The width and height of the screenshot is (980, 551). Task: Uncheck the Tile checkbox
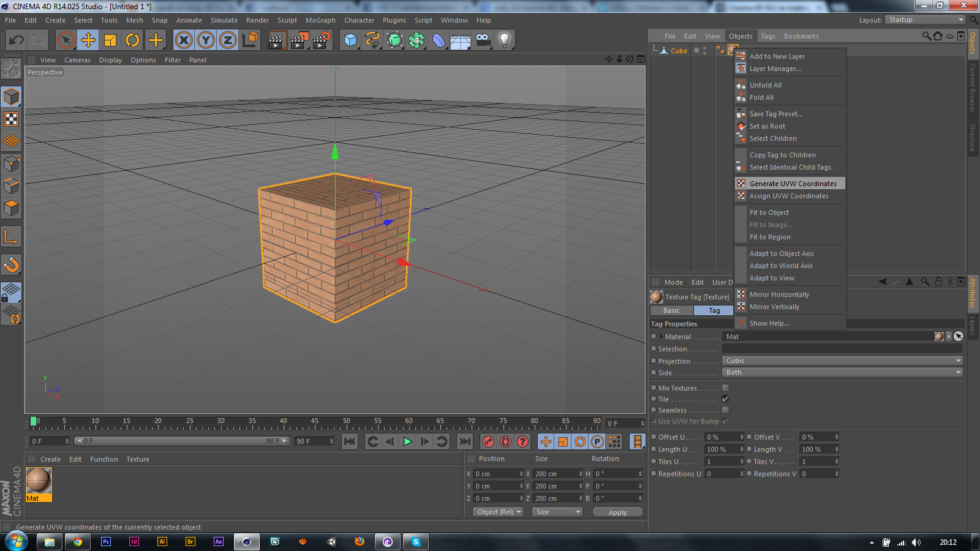tap(725, 399)
